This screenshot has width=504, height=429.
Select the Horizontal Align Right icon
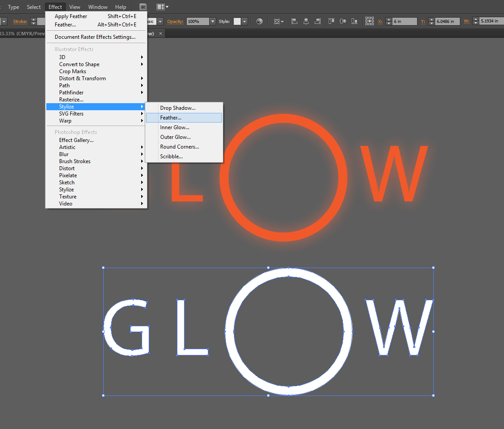click(317, 21)
